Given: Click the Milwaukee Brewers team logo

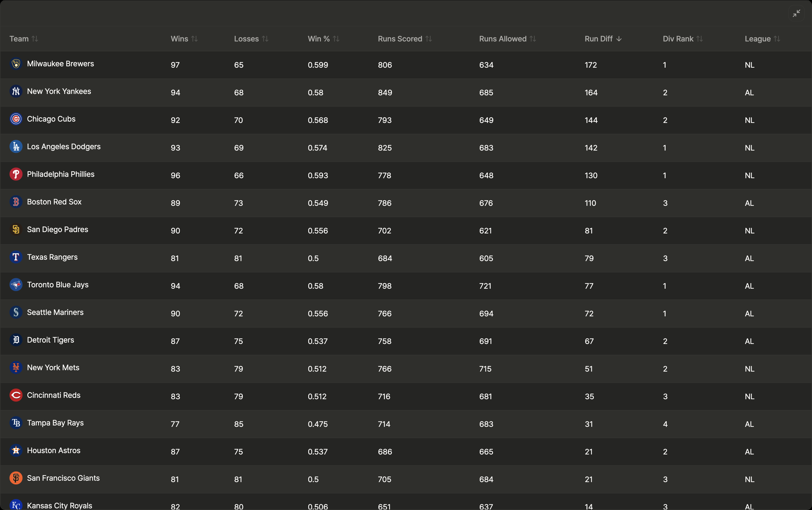Looking at the screenshot, I should pyautogui.click(x=16, y=64).
